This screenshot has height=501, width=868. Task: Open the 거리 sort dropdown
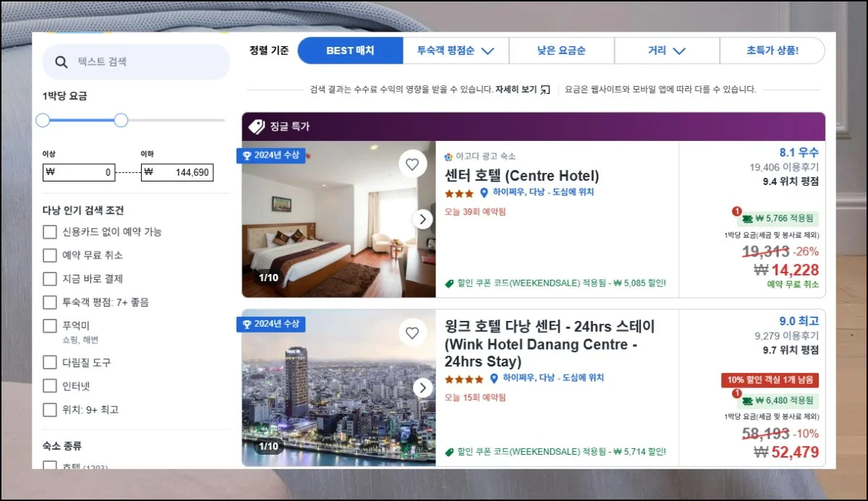coord(667,51)
